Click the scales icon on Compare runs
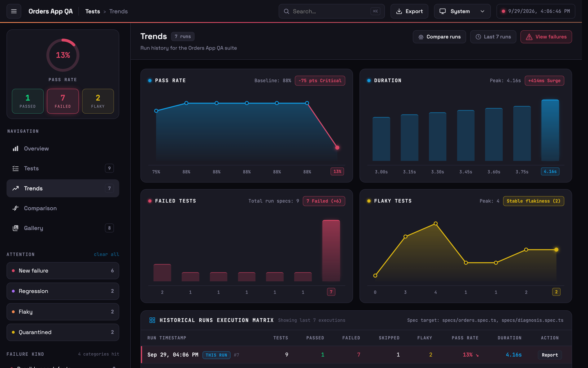 point(421,37)
